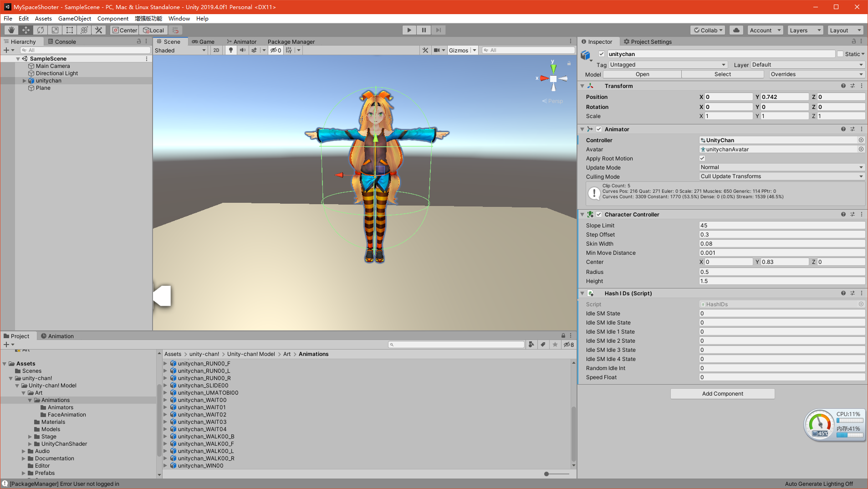Viewport: 868px width, 489px height.
Task: Click the model Open button
Action: 643,74
